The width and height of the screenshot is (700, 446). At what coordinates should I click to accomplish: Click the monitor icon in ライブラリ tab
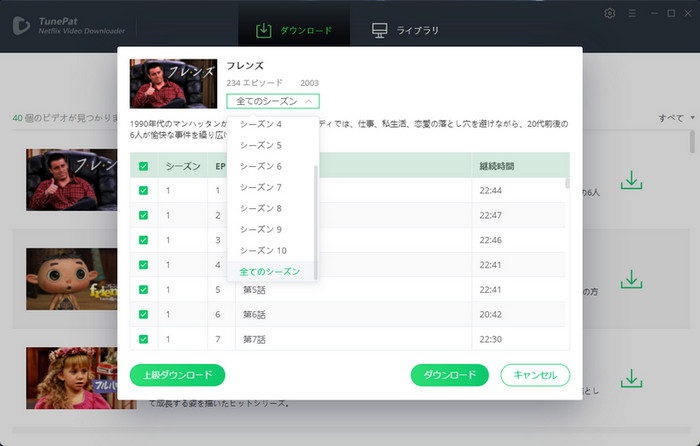[x=379, y=30]
